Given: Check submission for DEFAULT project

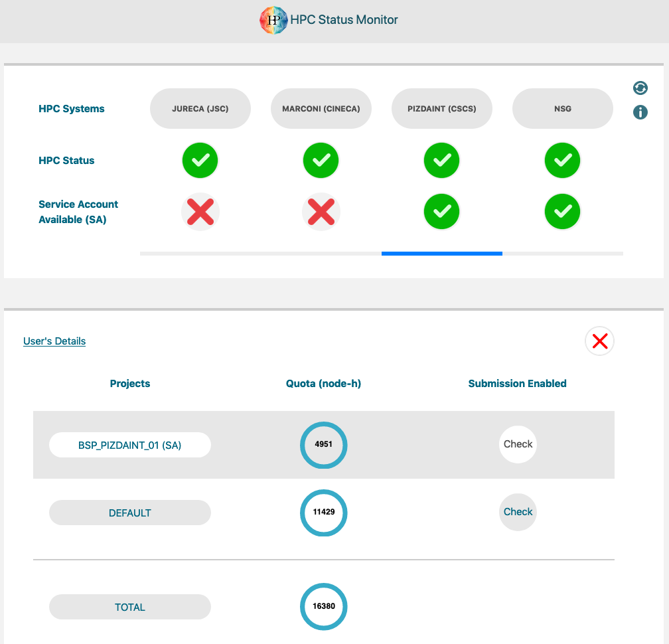Looking at the screenshot, I should (518, 512).
